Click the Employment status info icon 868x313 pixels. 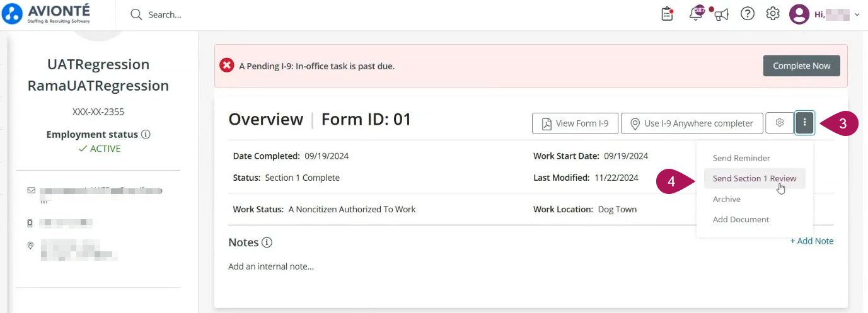[x=146, y=134]
